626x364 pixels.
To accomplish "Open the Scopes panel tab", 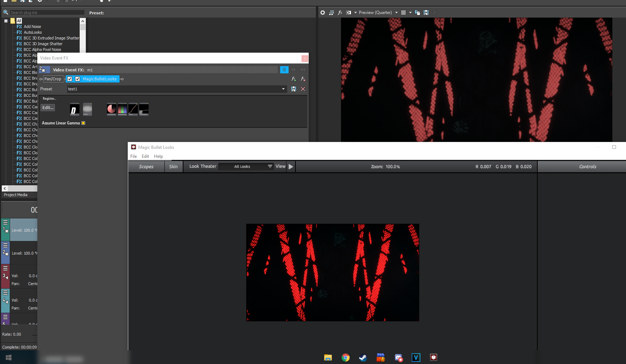I will [146, 166].
